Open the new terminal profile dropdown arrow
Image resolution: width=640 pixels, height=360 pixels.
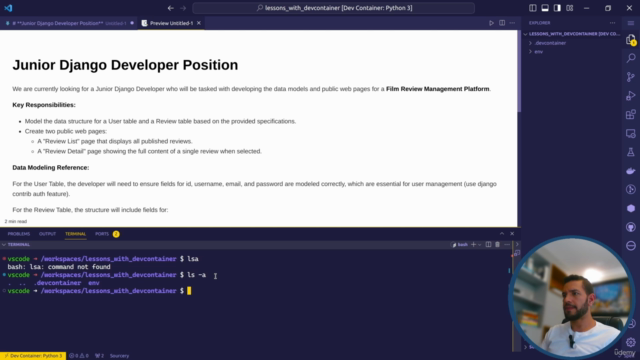coord(480,244)
